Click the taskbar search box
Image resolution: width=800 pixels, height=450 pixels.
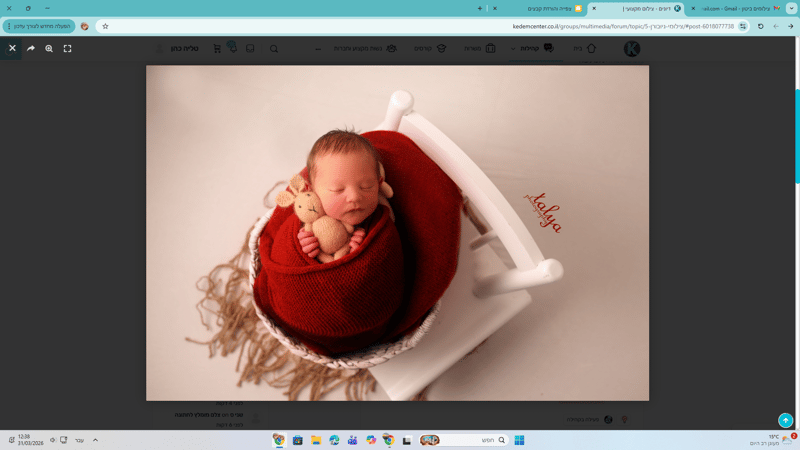tap(463, 440)
